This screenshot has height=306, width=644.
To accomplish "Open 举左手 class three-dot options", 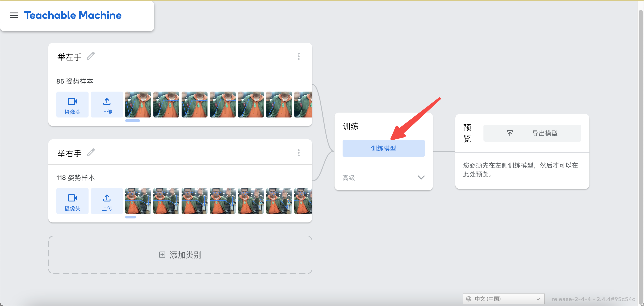I will [299, 56].
